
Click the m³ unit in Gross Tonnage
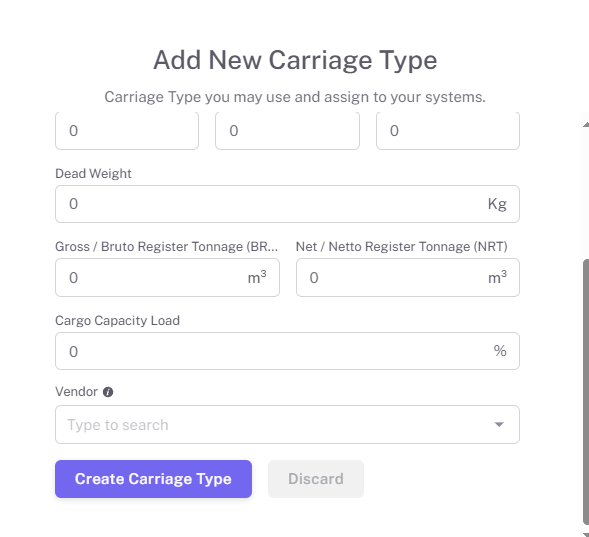257,277
